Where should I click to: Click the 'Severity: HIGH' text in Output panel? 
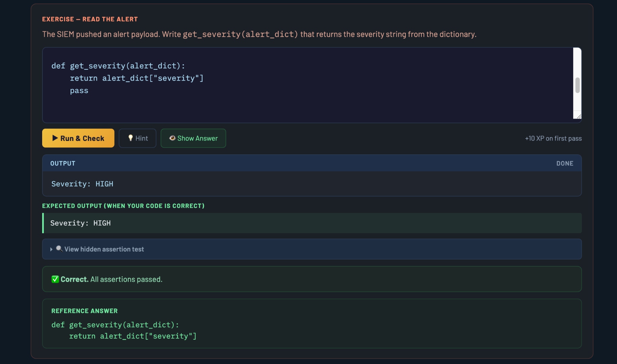click(82, 184)
